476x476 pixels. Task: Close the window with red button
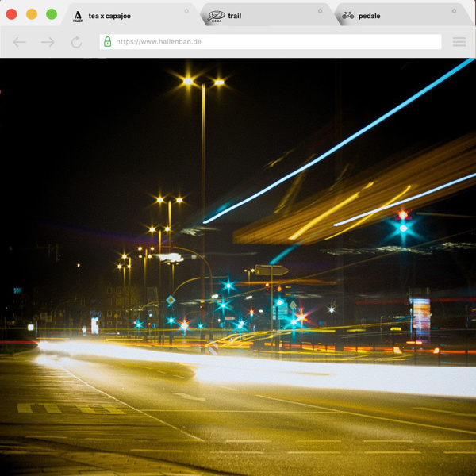click(x=12, y=14)
